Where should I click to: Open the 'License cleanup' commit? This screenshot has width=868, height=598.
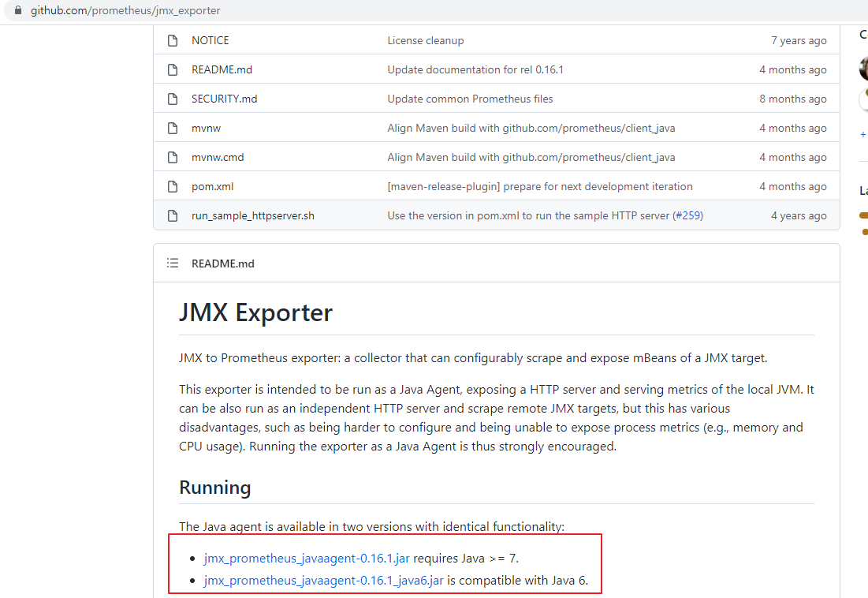coord(426,40)
